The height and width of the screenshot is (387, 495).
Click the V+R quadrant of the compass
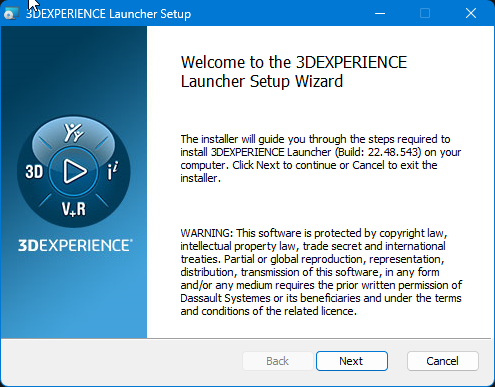(74, 210)
